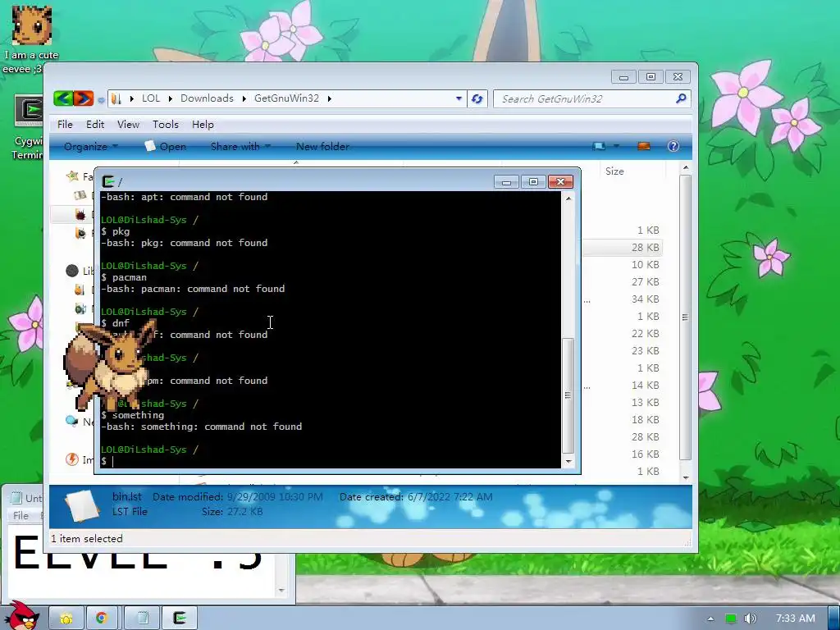Click the Cygwin terminal taskbar button
Image resolution: width=840 pixels, height=630 pixels.
point(180,619)
